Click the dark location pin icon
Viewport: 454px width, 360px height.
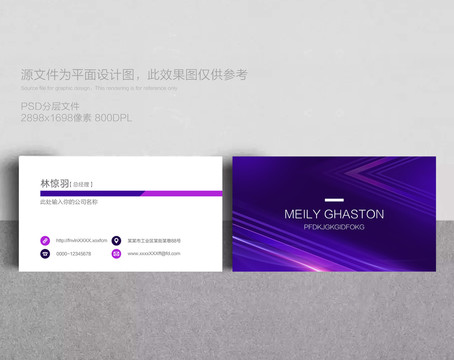tap(116, 240)
